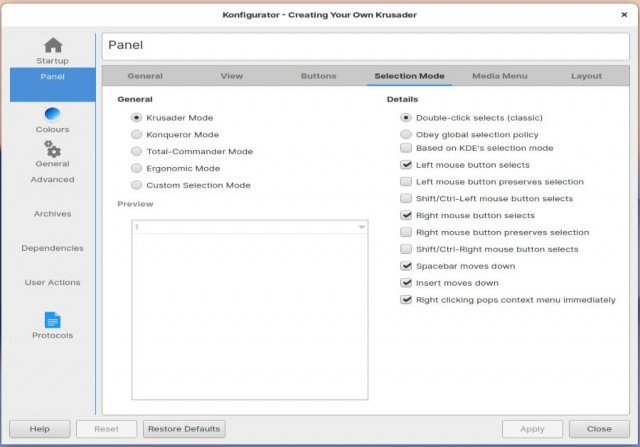The height and width of the screenshot is (447, 640).
Task: Switch to the View tab
Action: tap(231, 76)
